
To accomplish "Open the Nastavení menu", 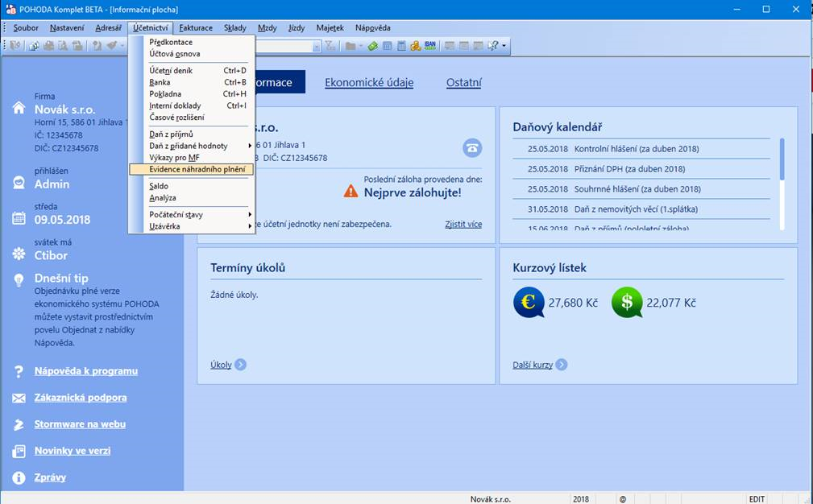I will pos(67,28).
